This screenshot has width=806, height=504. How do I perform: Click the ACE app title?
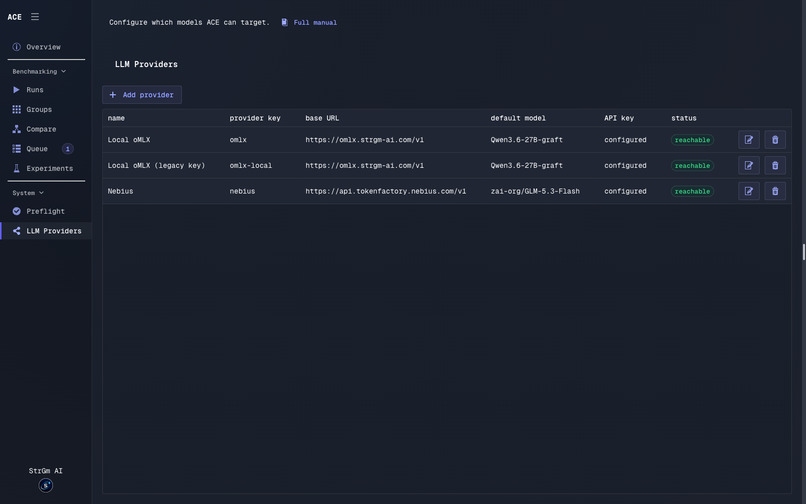[x=14, y=17]
